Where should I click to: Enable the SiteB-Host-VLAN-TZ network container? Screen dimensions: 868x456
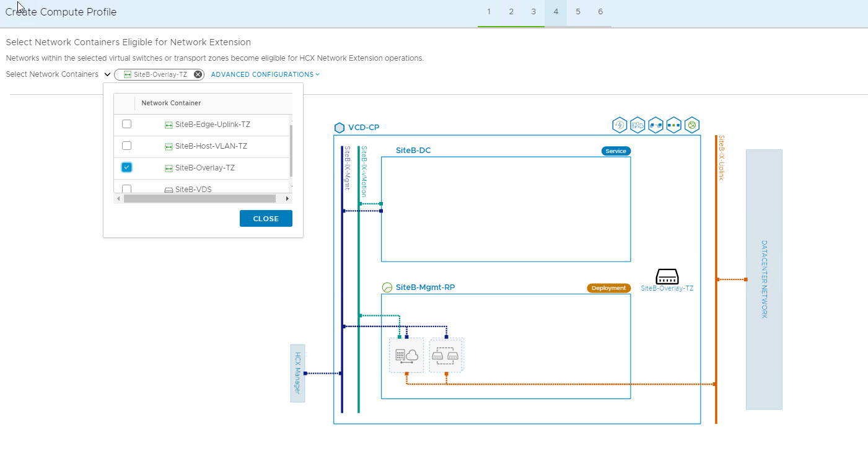click(x=126, y=146)
